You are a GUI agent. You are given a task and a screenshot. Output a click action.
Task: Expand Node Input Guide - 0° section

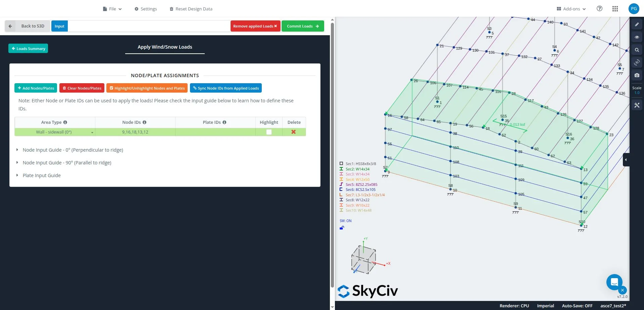(72, 150)
